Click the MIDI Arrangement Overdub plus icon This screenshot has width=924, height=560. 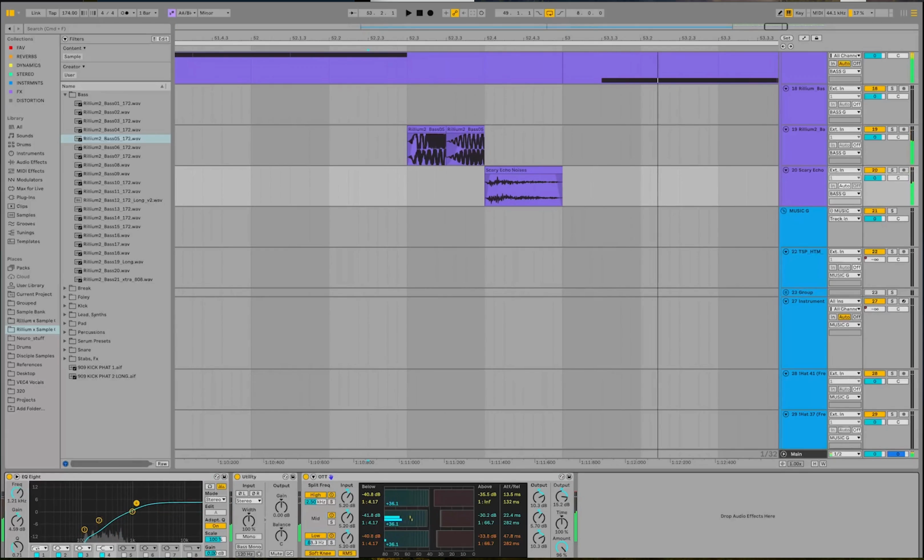click(x=446, y=13)
